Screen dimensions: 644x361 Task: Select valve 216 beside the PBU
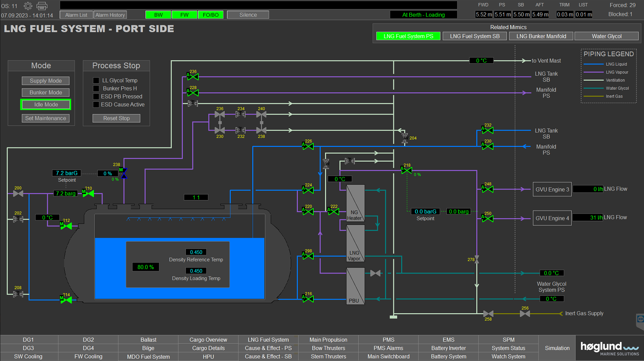(x=308, y=299)
